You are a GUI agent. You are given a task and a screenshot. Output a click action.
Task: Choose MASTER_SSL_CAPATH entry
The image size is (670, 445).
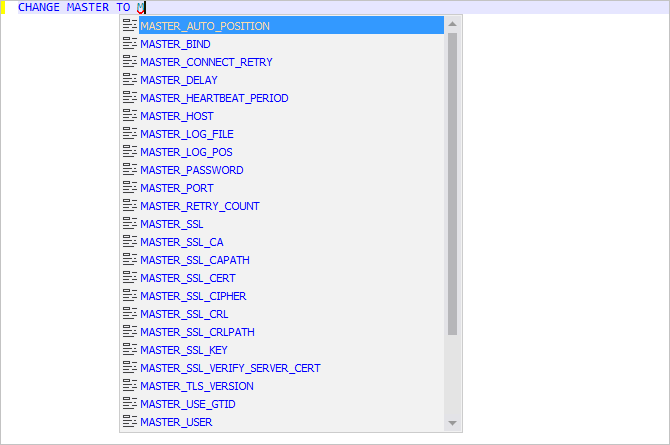click(282, 260)
